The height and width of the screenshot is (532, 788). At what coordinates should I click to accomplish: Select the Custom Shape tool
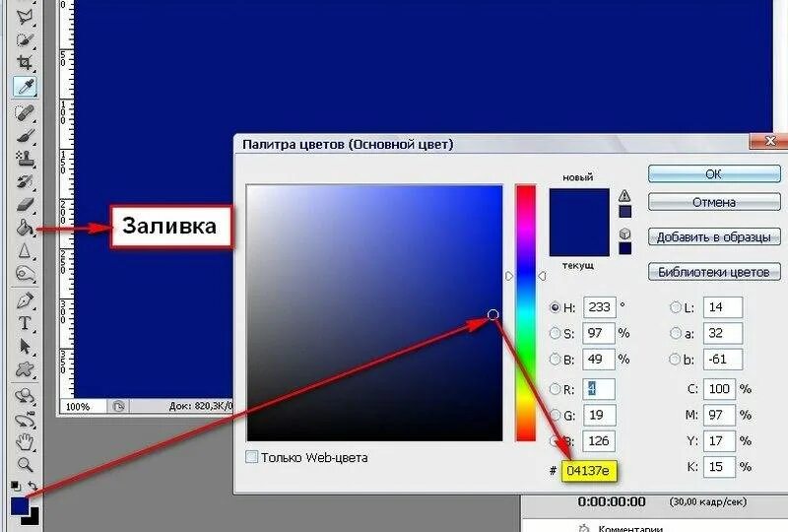pos(24,369)
